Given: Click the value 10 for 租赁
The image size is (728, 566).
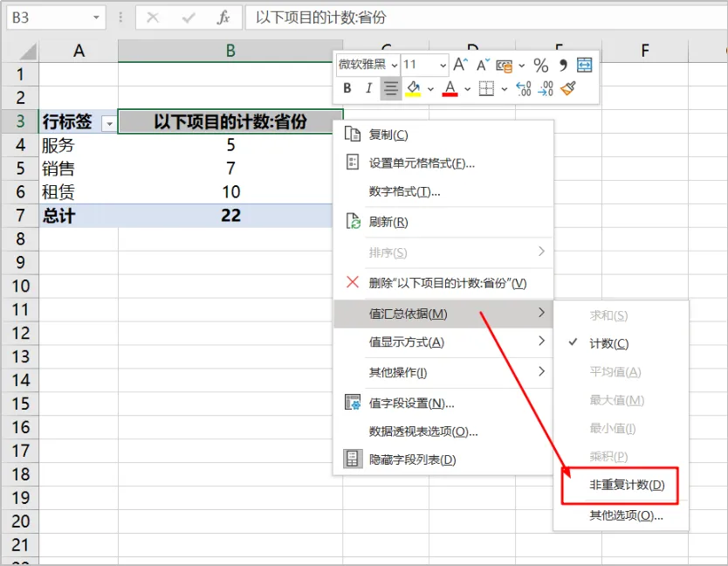Looking at the screenshot, I should click(230, 192).
